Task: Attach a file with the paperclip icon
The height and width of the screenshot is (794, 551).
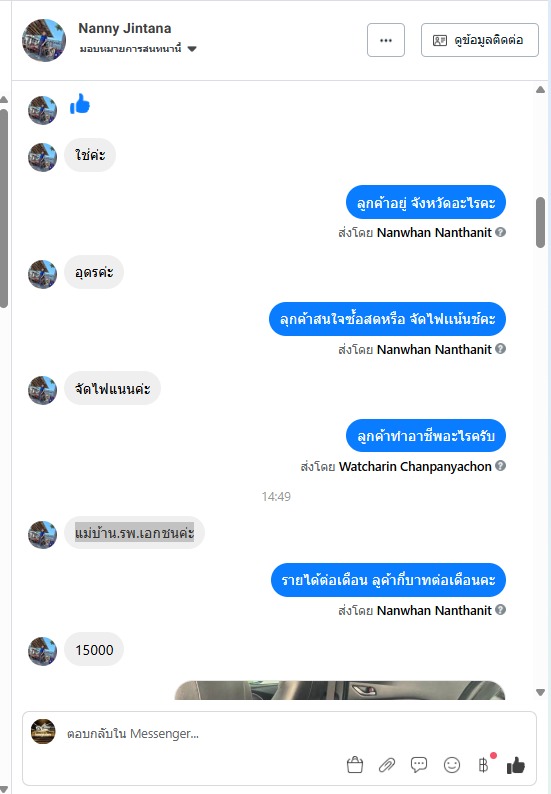Action: click(x=387, y=765)
